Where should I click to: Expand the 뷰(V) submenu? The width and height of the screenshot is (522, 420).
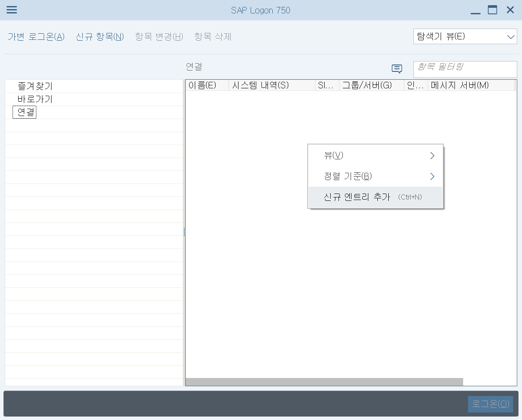(376, 155)
